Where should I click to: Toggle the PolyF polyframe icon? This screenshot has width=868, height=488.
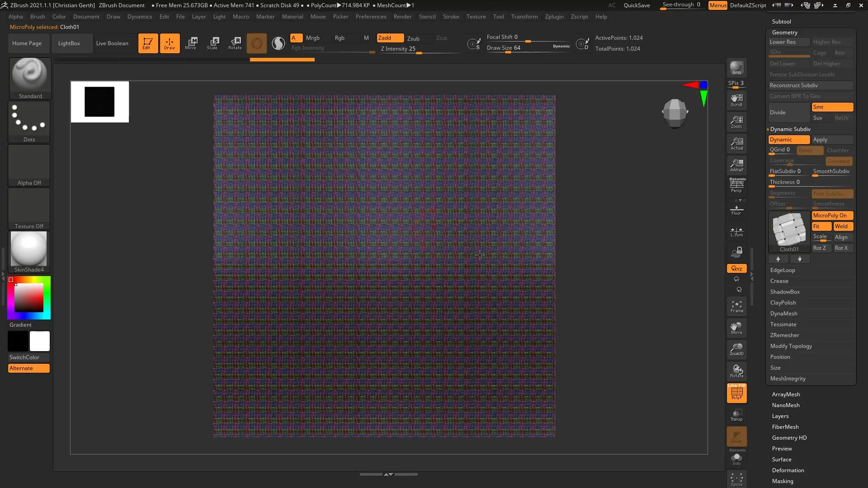click(x=736, y=393)
